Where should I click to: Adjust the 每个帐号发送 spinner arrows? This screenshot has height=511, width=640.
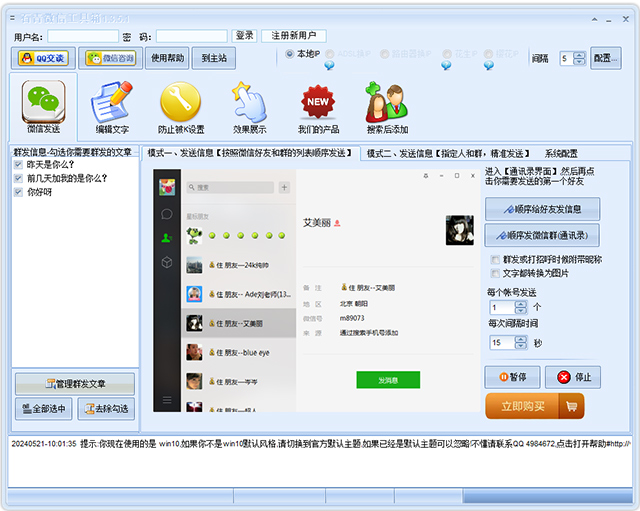click(521, 307)
